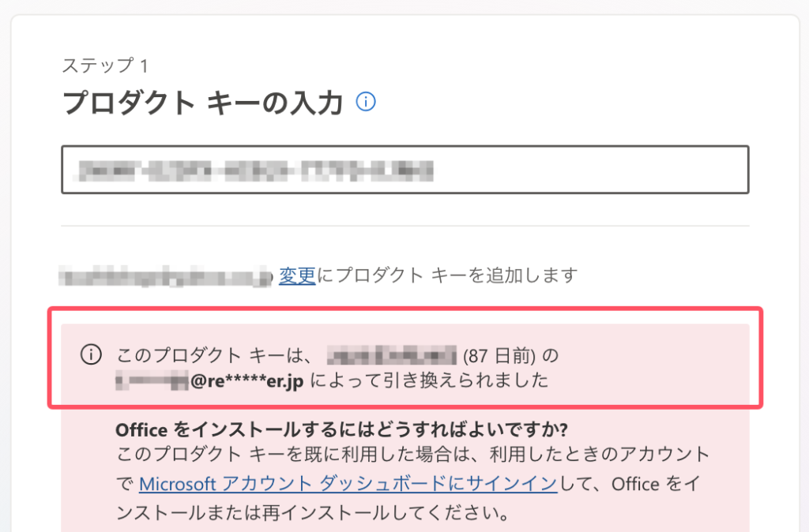Click the 変更 link to change account

point(297,275)
